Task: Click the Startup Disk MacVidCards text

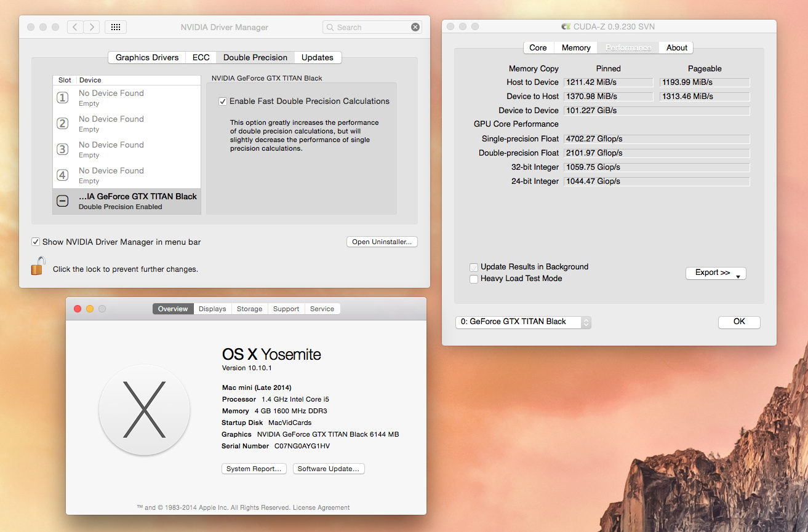Action: [x=266, y=423]
